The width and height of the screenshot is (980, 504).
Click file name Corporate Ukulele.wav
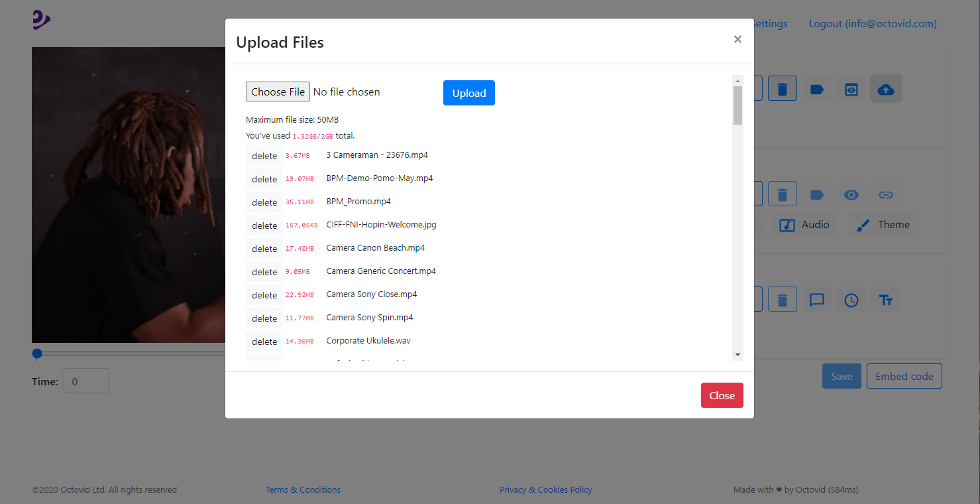[368, 341]
